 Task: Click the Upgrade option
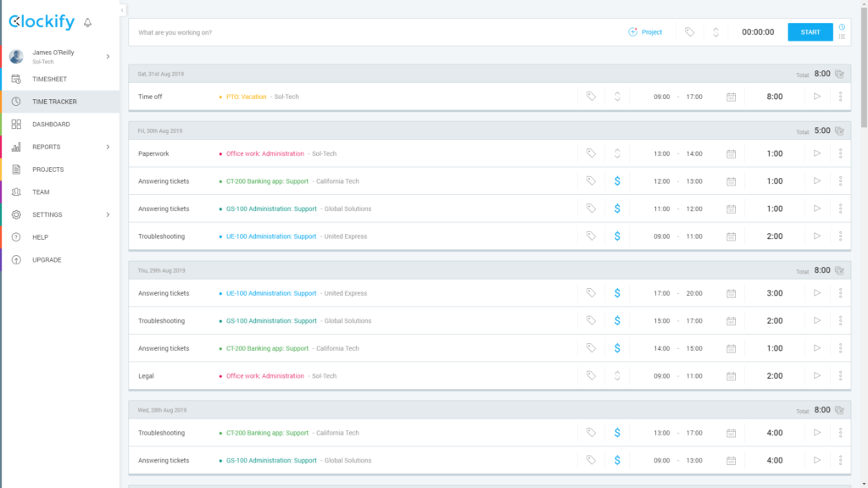coord(47,260)
